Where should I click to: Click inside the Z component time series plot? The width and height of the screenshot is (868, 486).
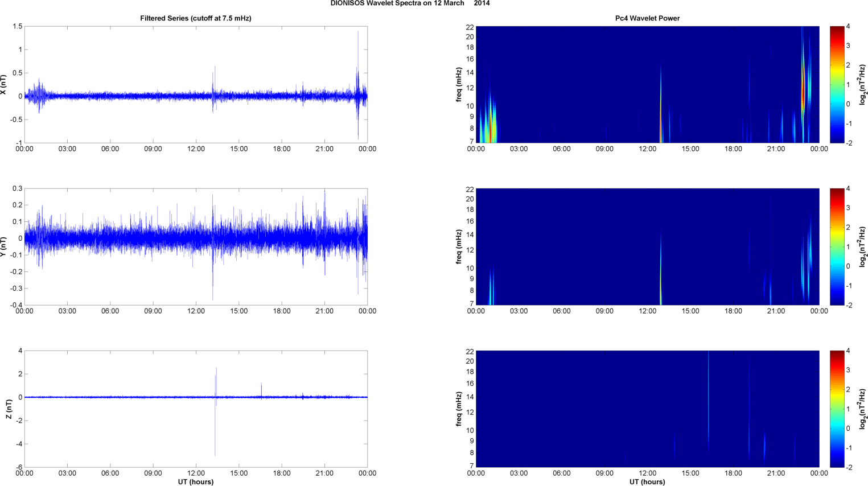click(x=196, y=409)
